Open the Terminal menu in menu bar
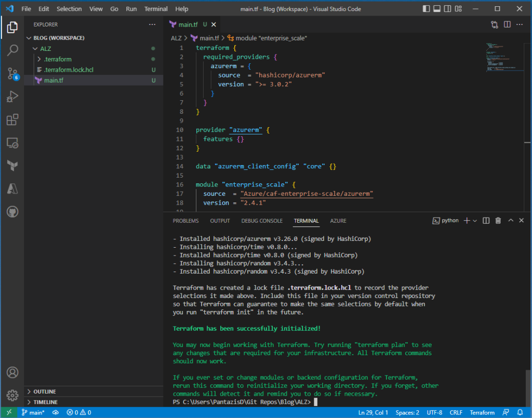 156,9
